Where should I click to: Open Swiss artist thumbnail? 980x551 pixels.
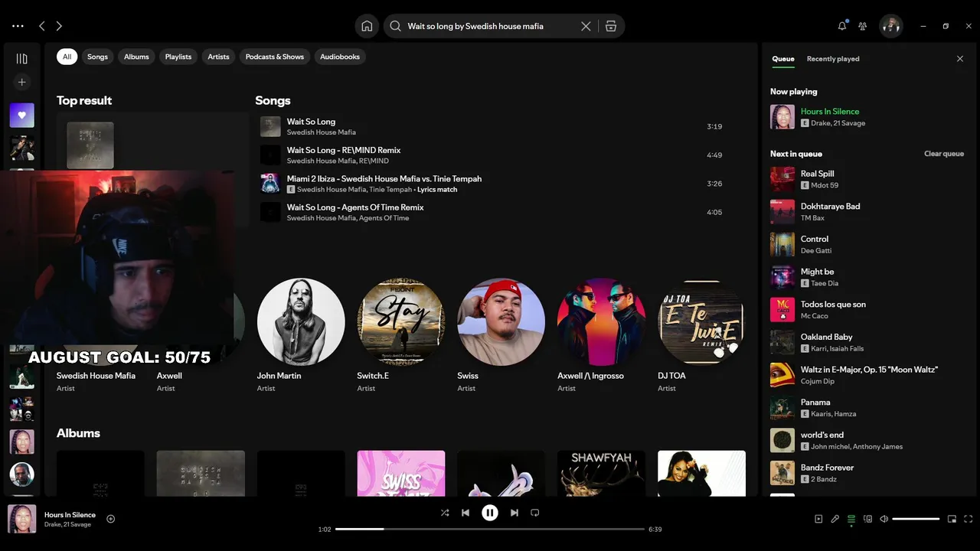coord(501,321)
